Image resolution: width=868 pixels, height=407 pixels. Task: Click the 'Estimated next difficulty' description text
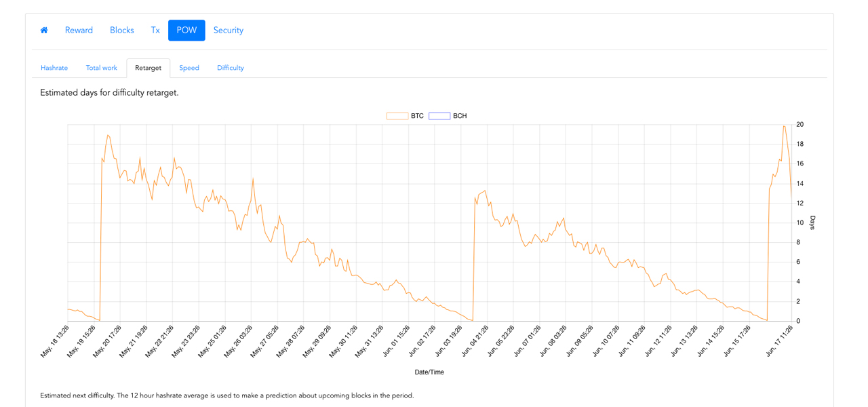[226, 395]
